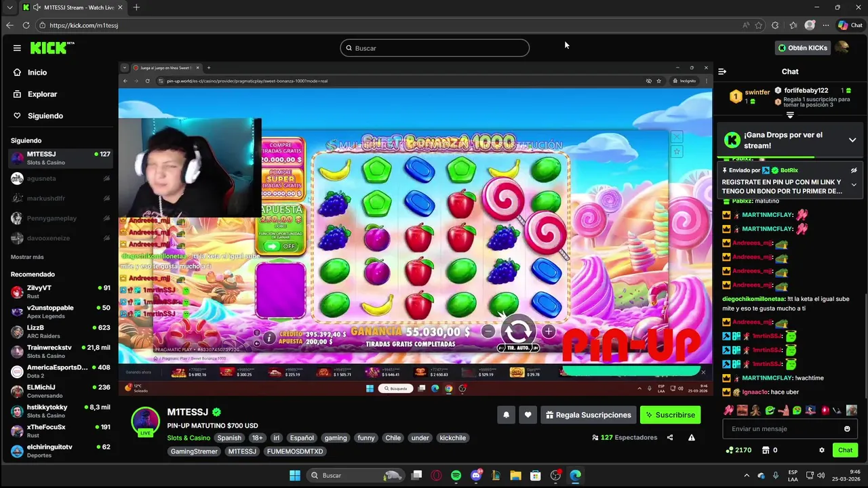Click the Spanish tag
The width and height of the screenshot is (868, 488).
pyautogui.click(x=229, y=438)
